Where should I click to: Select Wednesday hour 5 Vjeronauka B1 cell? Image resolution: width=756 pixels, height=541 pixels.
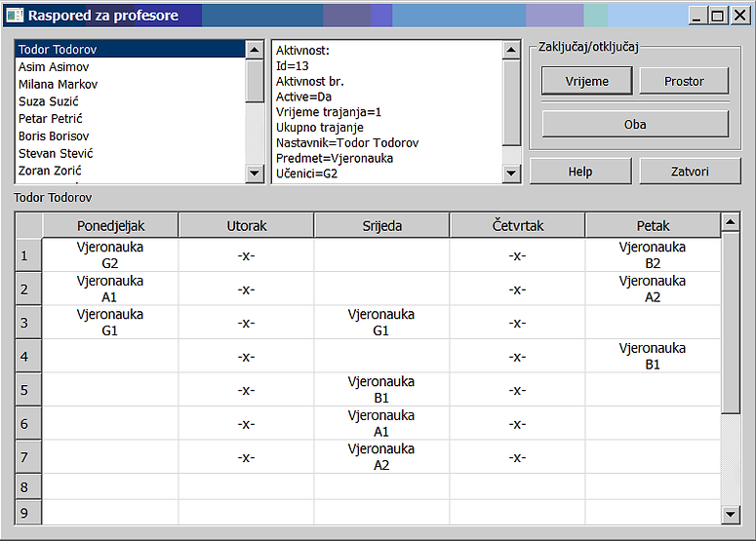coord(381,390)
